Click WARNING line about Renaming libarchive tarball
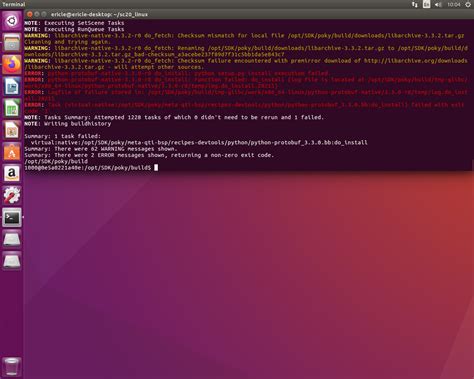 coord(246,51)
